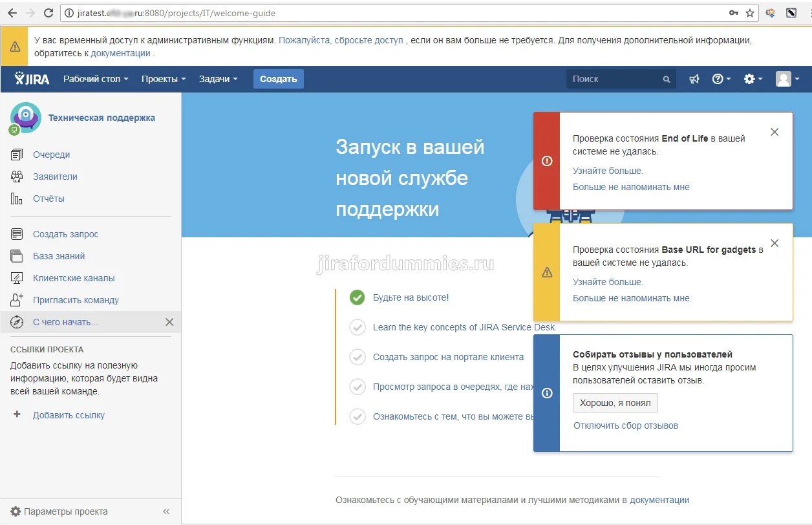Click the Создать button
The width and height of the screenshot is (812, 525).
pos(279,79)
